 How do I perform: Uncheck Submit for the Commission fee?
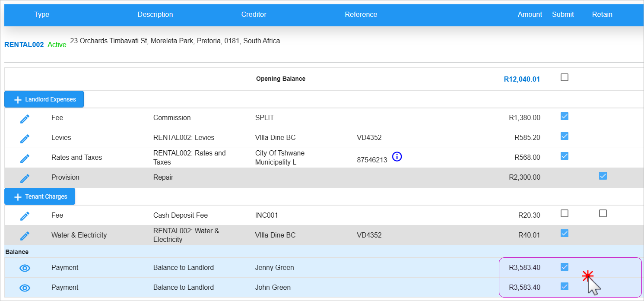pos(564,116)
